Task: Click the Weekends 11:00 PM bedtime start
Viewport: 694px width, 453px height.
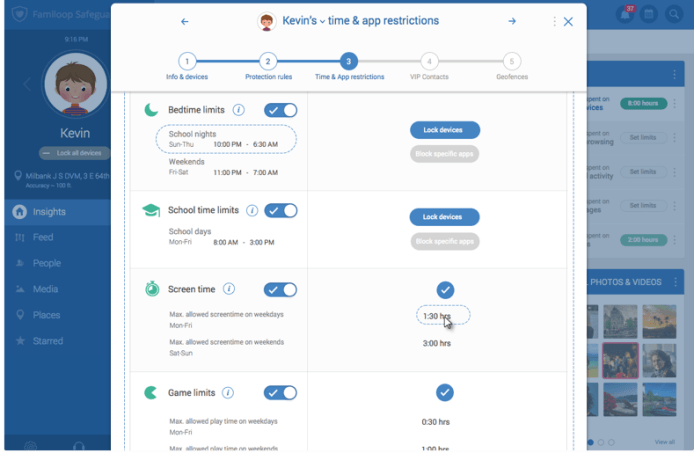Action: pyautogui.click(x=227, y=172)
